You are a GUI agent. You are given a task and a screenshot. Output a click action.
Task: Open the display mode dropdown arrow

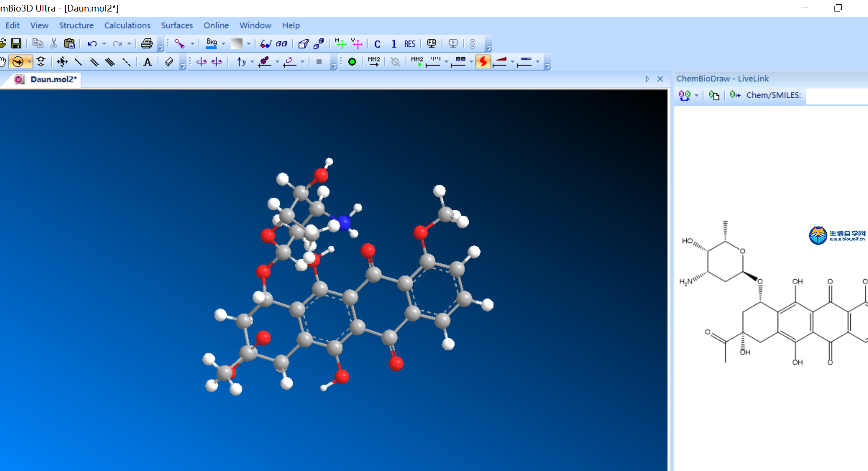[x=193, y=44]
